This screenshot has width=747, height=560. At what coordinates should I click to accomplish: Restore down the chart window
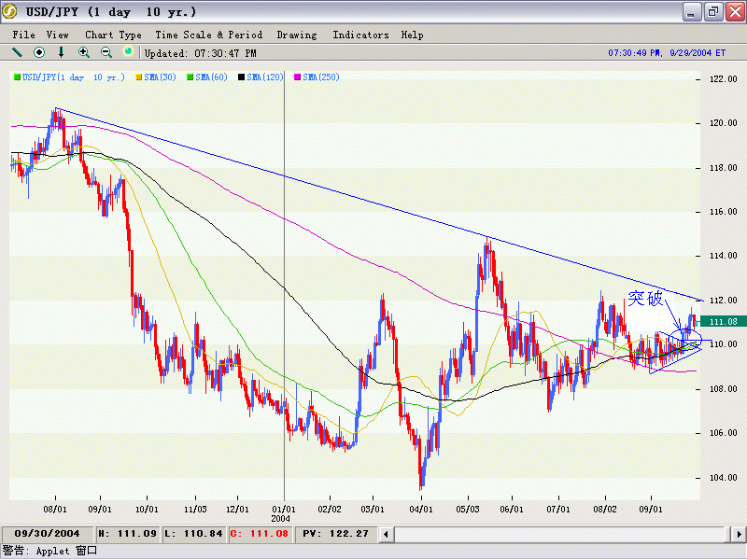click(x=713, y=11)
